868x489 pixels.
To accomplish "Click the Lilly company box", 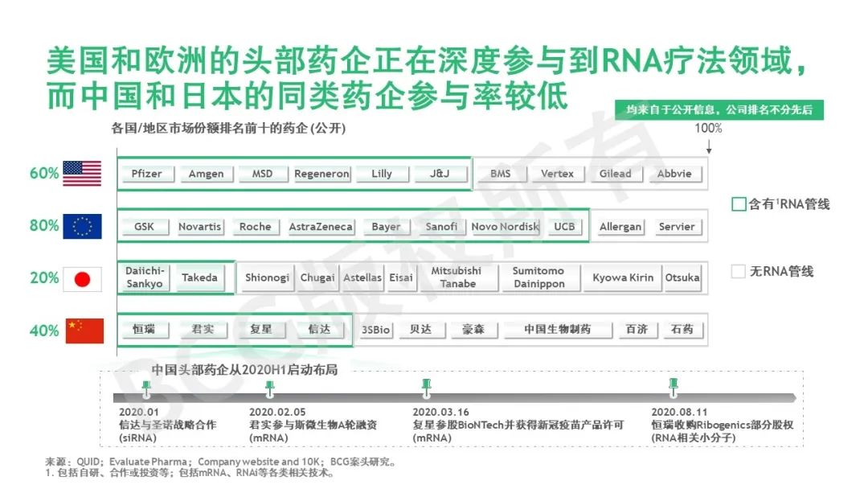I will coord(382,174).
